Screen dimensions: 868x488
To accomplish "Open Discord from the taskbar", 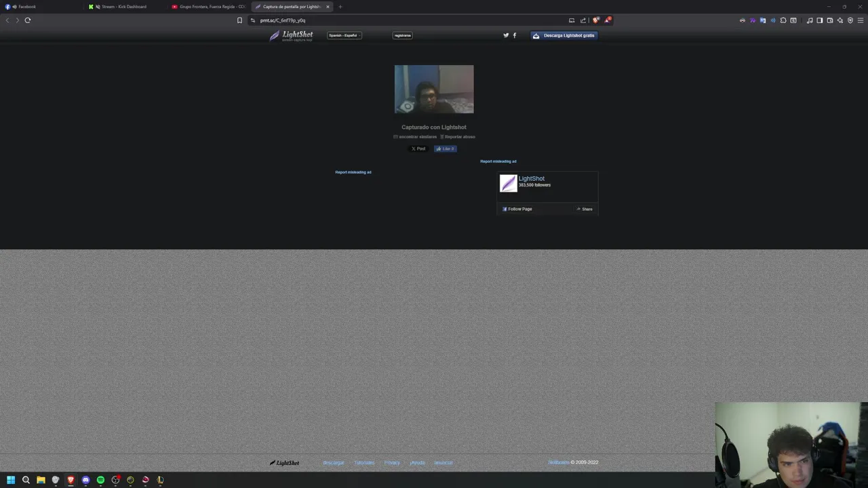I will coord(85,480).
